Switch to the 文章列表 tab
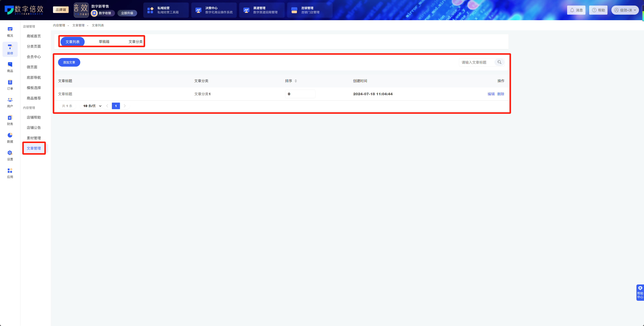 (73, 42)
